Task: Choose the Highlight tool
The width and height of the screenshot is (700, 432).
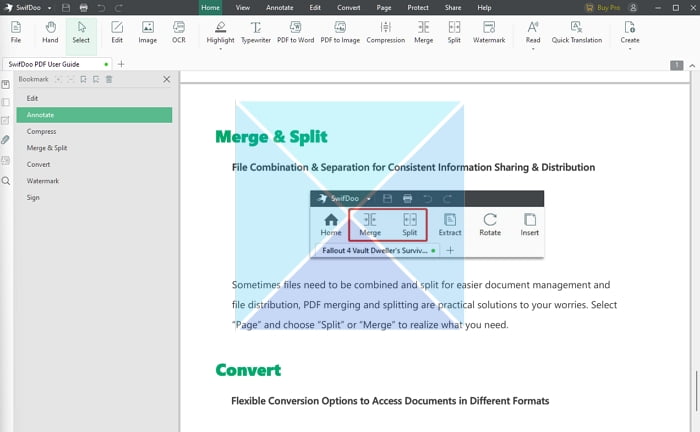Action: pyautogui.click(x=220, y=33)
